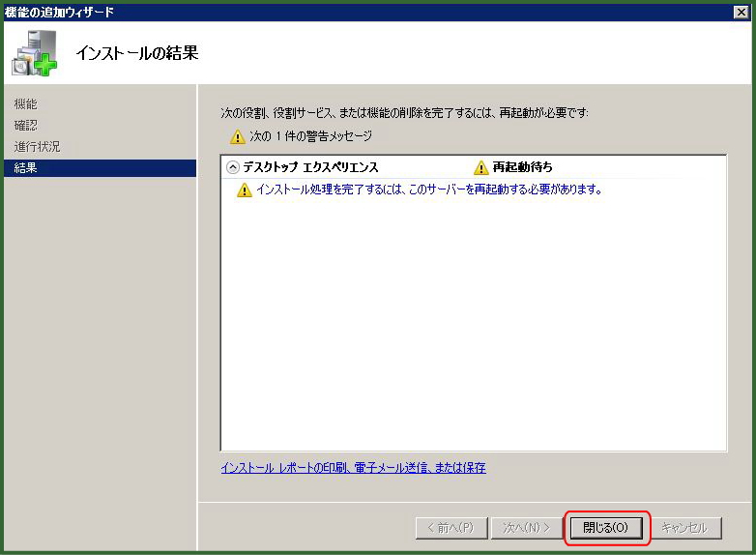Click the 次の 1 件の警告メッセージ text
This screenshot has height=555, width=756.
click(x=310, y=136)
